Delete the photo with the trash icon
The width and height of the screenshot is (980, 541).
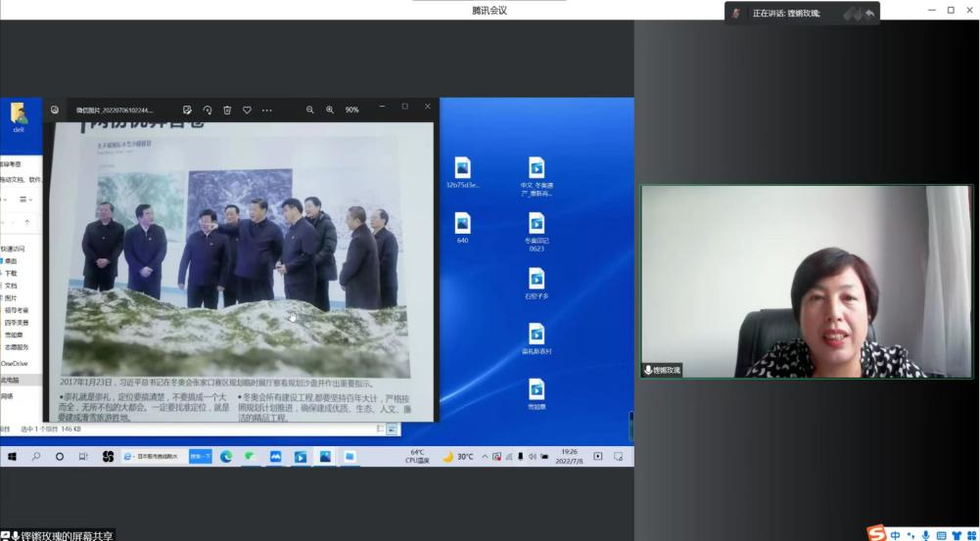click(x=227, y=110)
